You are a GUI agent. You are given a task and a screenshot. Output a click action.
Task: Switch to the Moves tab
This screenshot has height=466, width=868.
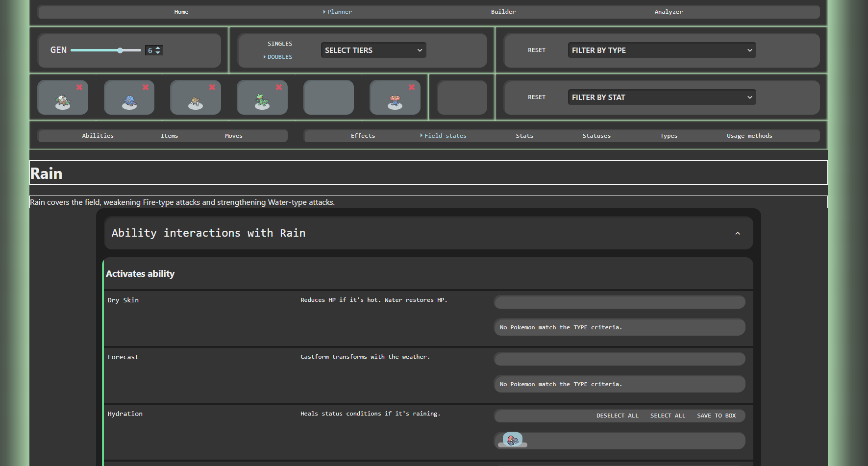[234, 136]
